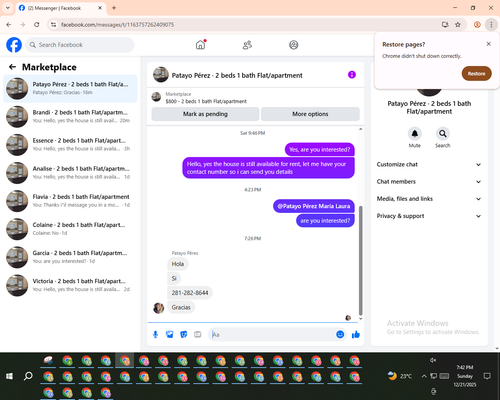
Task: Open the taskbar clock showing 7:42 PM
Action: tap(465, 376)
